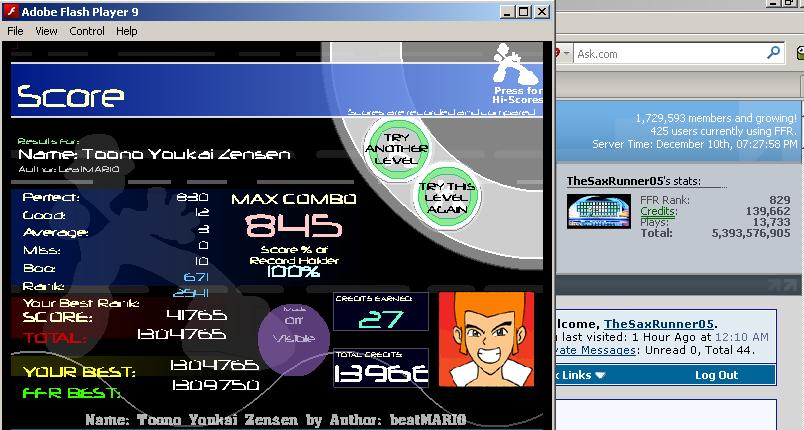
Task: Open the File menu
Action: [15, 31]
